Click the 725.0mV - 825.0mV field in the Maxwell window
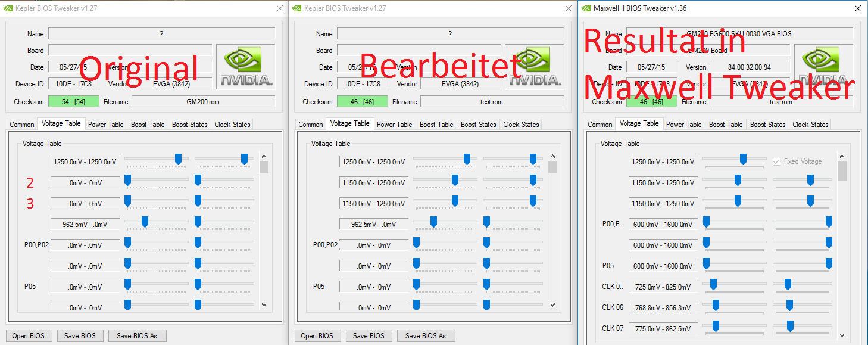The height and width of the screenshot is (345, 868). point(663,287)
